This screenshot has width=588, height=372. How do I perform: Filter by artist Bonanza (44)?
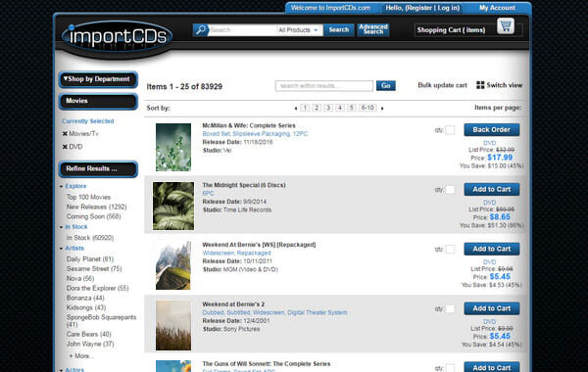85,298
